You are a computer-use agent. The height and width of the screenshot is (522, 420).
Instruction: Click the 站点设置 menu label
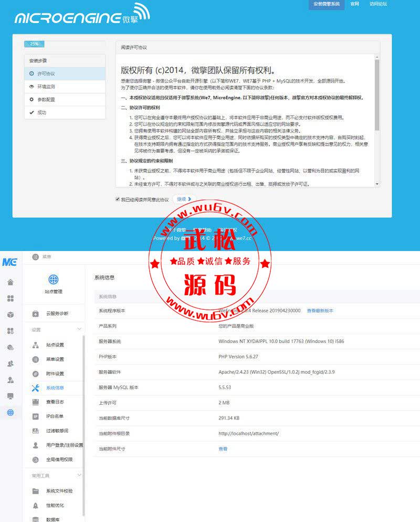tap(55, 345)
